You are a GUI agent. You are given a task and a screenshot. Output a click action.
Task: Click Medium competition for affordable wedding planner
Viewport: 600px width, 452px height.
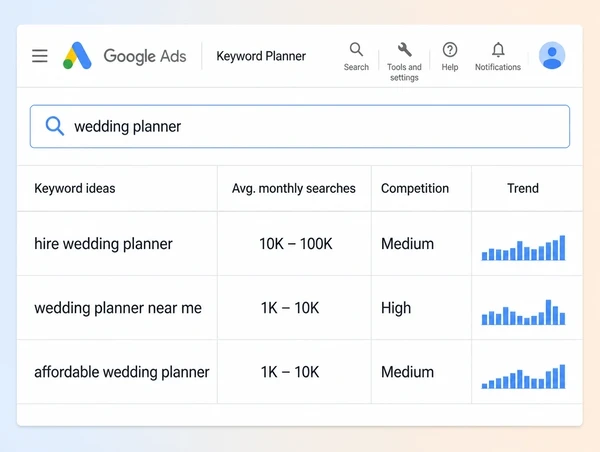point(407,372)
